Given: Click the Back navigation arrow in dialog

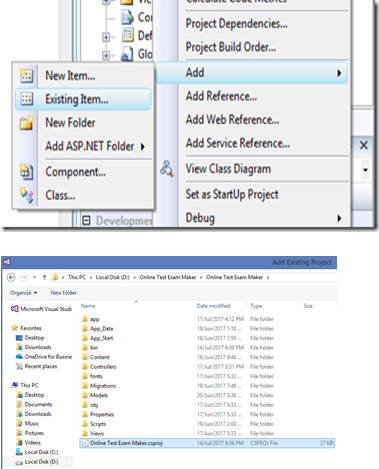Looking at the screenshot, I should click(11, 277).
